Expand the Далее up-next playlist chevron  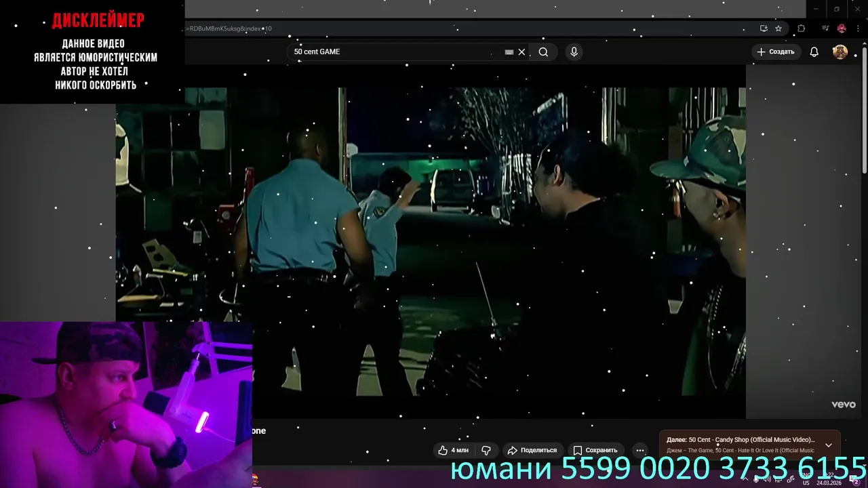828,445
